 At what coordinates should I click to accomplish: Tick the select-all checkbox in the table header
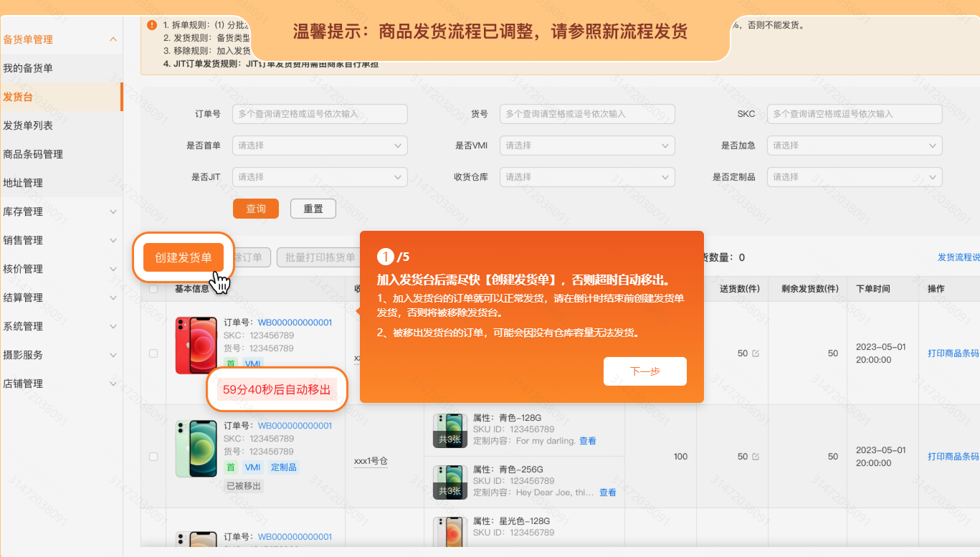tap(153, 289)
